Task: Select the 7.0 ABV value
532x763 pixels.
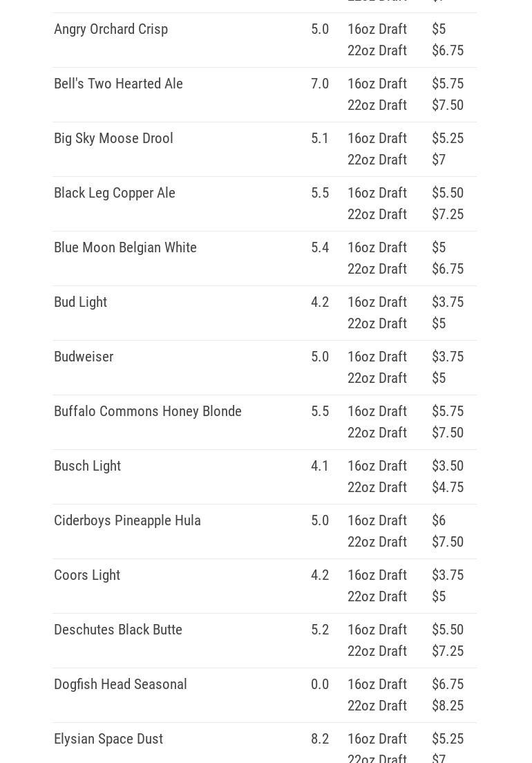Action: 320,84
